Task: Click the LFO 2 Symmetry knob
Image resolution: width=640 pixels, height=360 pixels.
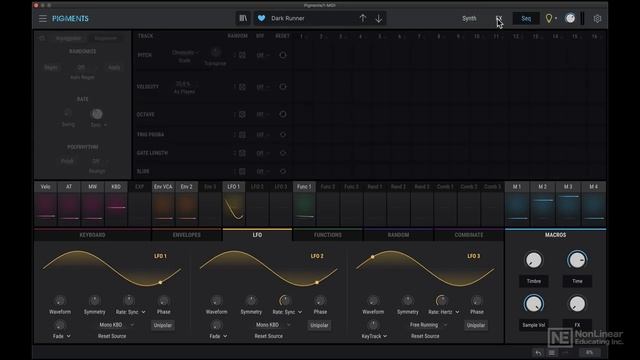Action: (x=251, y=301)
